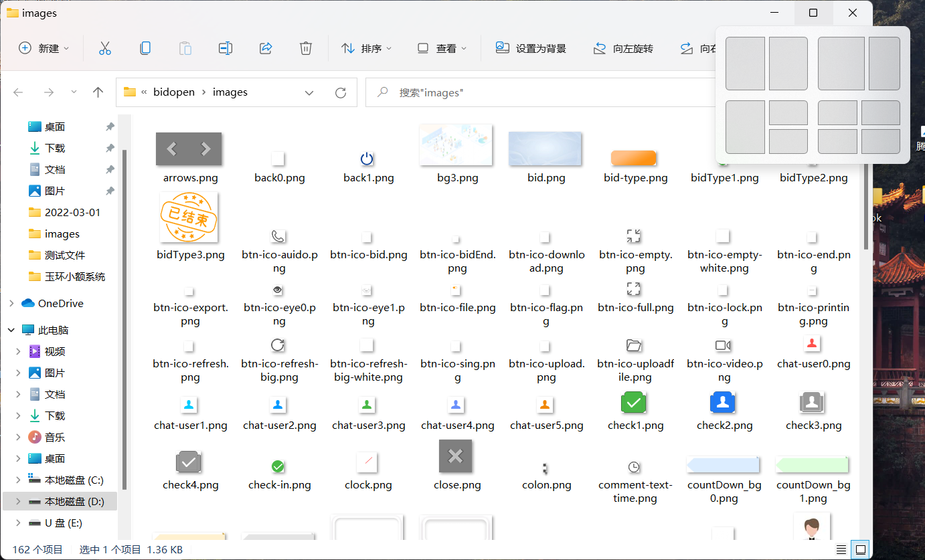Select bid-type.png orange button image
Screen dimensions: 925x560
634,158
